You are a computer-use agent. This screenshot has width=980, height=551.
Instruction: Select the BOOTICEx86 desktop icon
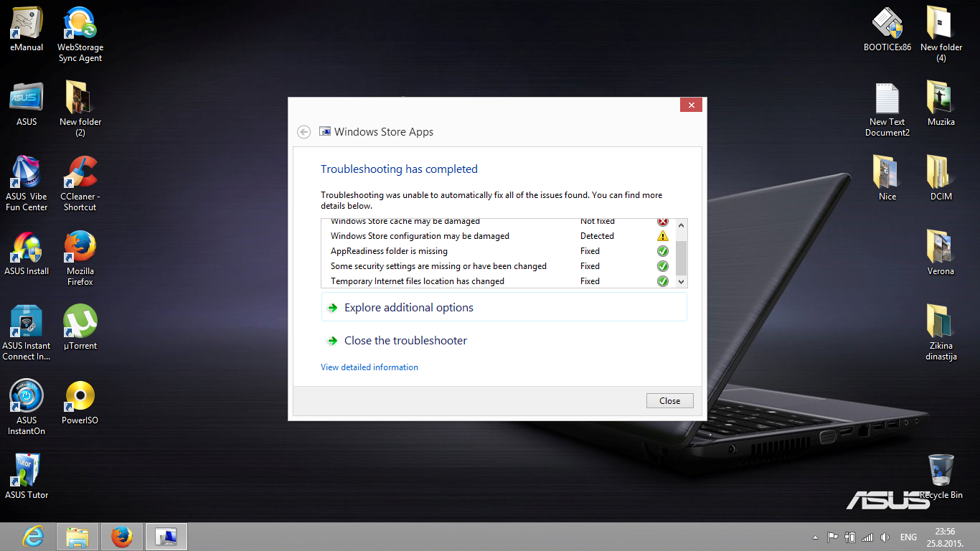coord(887,29)
